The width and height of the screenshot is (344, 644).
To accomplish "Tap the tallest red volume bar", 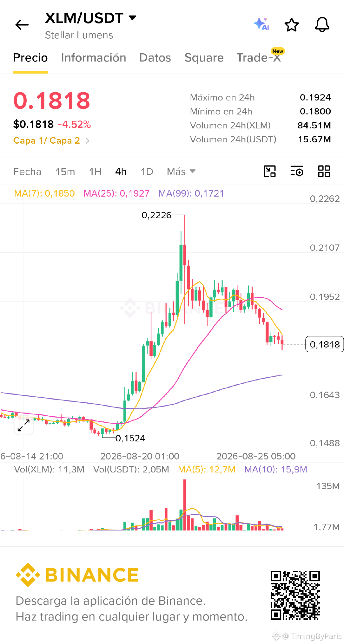I will [185, 505].
